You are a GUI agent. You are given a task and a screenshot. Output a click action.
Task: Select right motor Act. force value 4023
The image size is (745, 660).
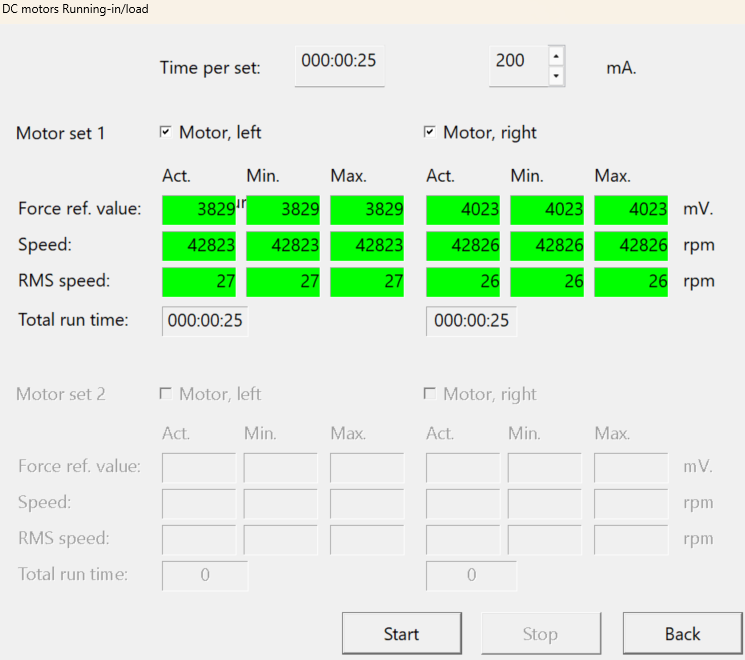(x=463, y=210)
